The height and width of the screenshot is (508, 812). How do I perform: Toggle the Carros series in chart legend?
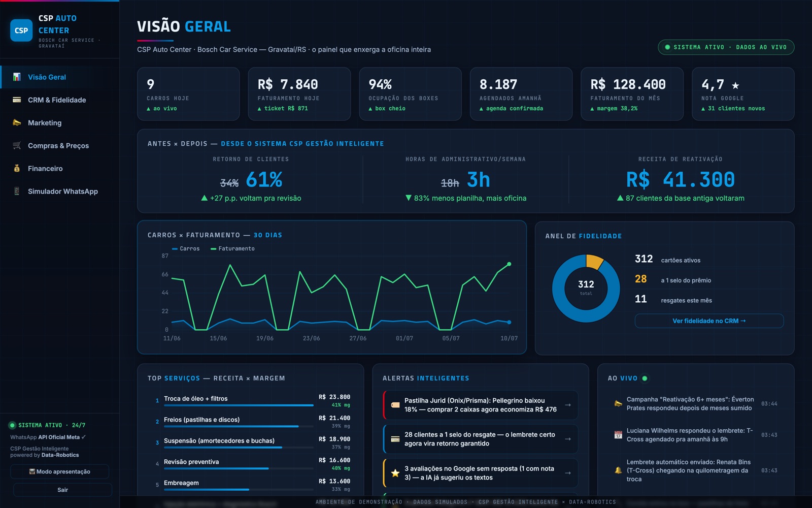186,248
